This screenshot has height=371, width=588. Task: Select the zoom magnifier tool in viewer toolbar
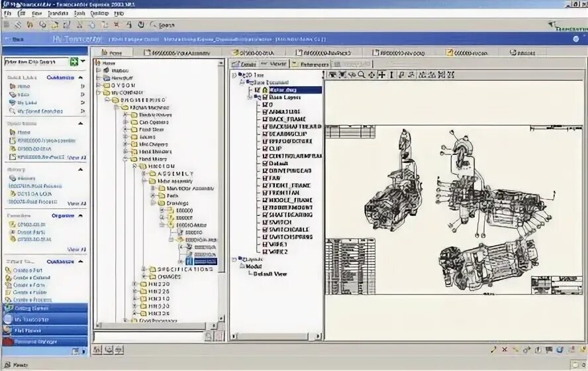362,75
